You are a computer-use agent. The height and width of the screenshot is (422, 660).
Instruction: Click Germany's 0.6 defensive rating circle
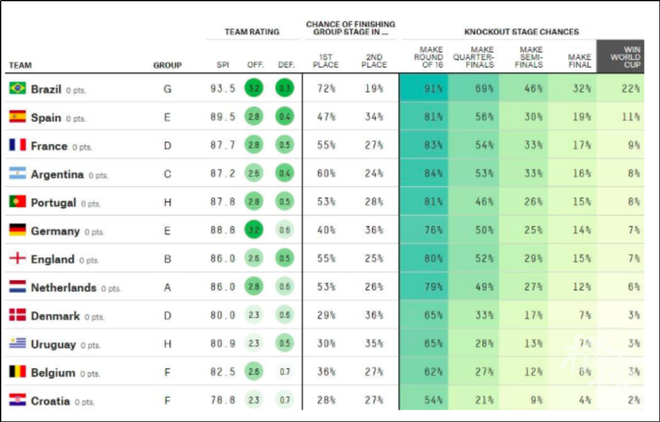[285, 230]
